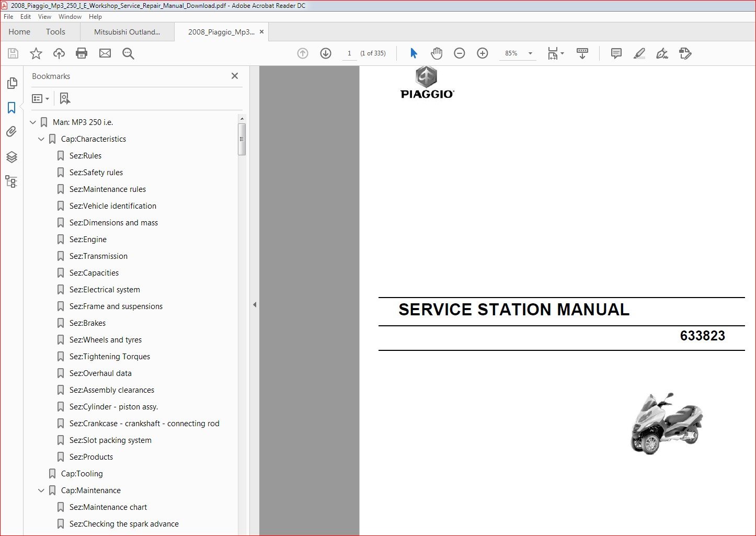
Task: Jump to Sez:Cylinder - piston assy. bookmark
Action: tap(113, 407)
